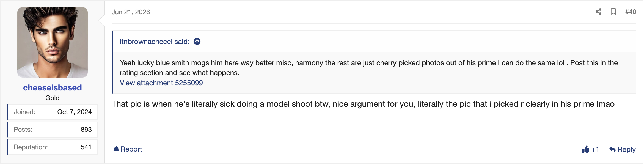Click the share icon on post #40

[x=598, y=12]
